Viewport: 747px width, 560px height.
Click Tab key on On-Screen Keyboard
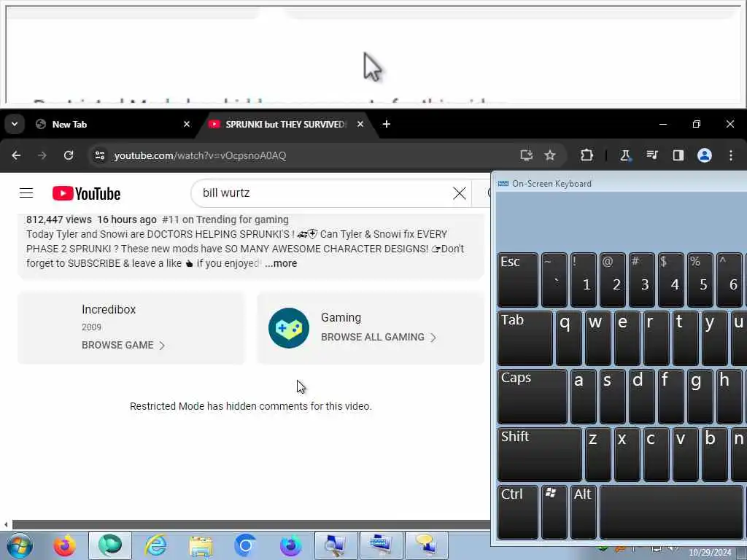[x=525, y=338]
